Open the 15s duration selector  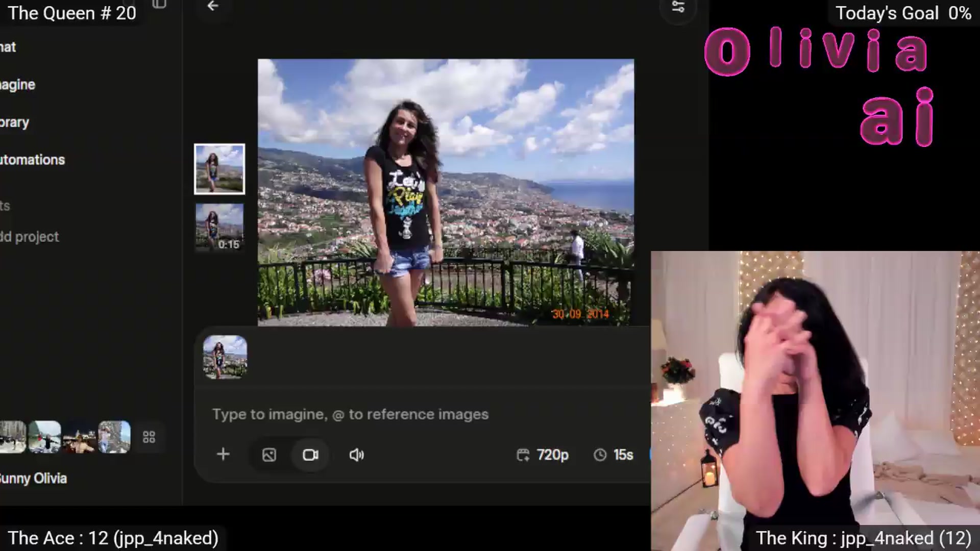coord(614,455)
